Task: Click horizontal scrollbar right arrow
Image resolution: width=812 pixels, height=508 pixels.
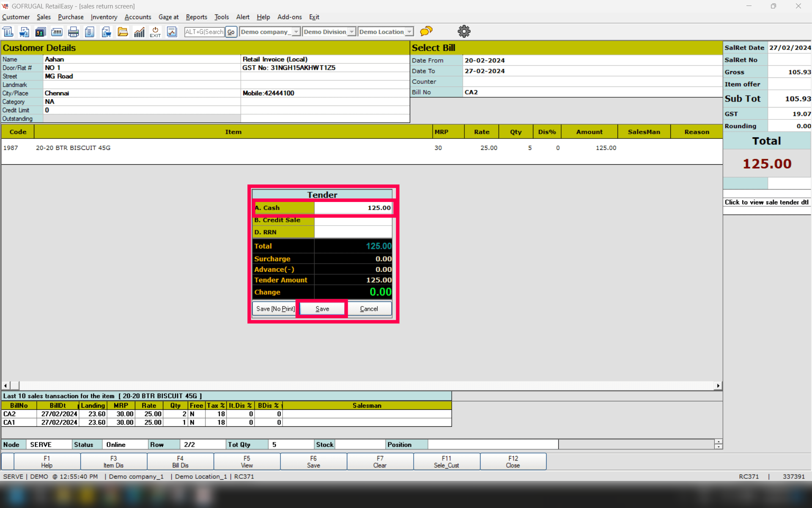Action: [718, 386]
